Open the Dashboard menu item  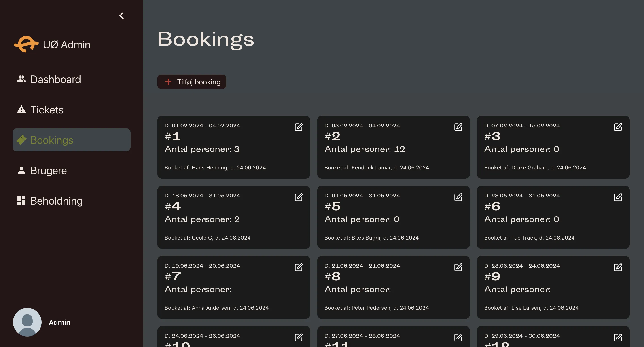point(72,79)
